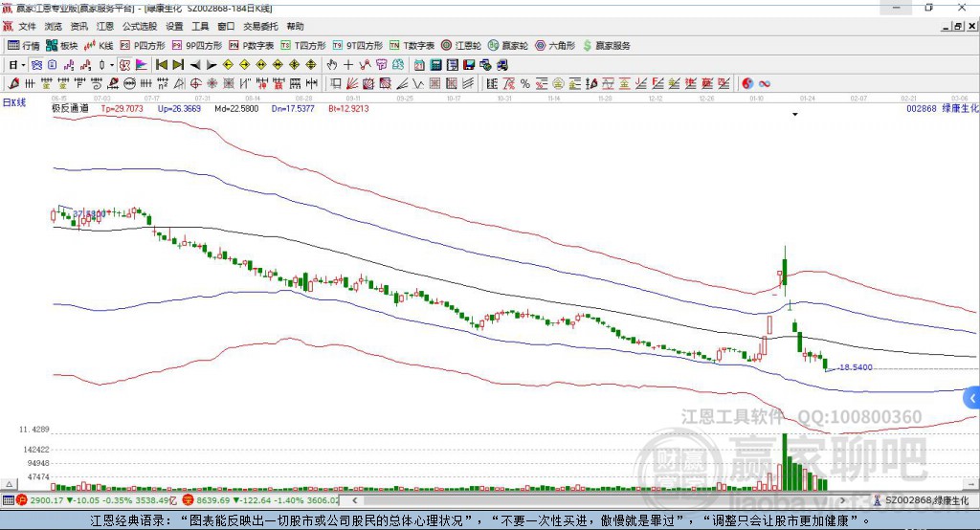This screenshot has height=530, width=980.
Task: Click the 002868 绿康生化 stock title
Action: [x=943, y=108]
